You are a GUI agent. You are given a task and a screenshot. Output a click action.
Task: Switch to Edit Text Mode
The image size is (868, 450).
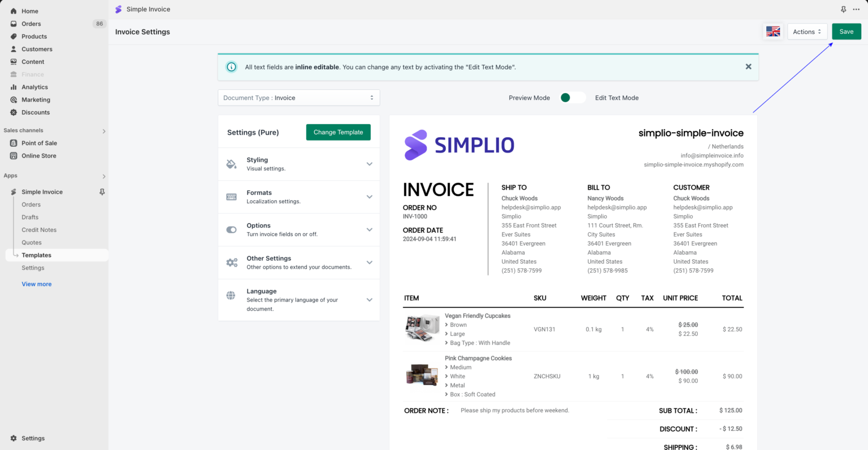(x=617, y=98)
